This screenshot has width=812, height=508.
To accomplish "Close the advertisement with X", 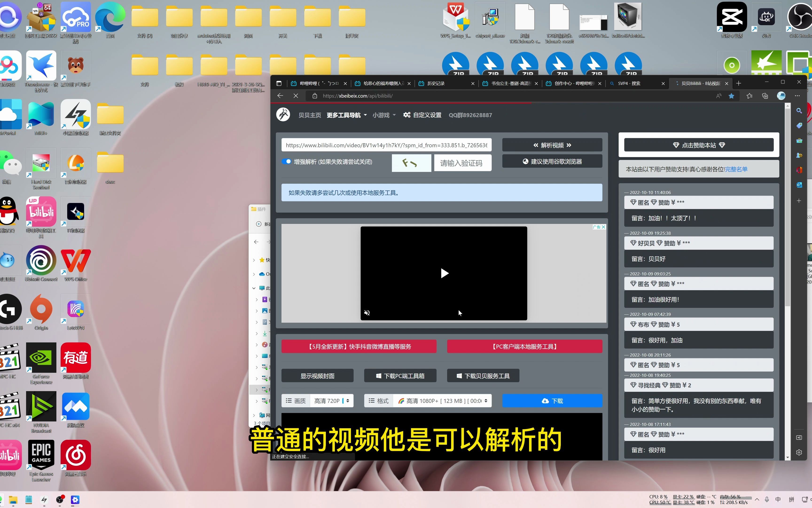I will point(603,227).
